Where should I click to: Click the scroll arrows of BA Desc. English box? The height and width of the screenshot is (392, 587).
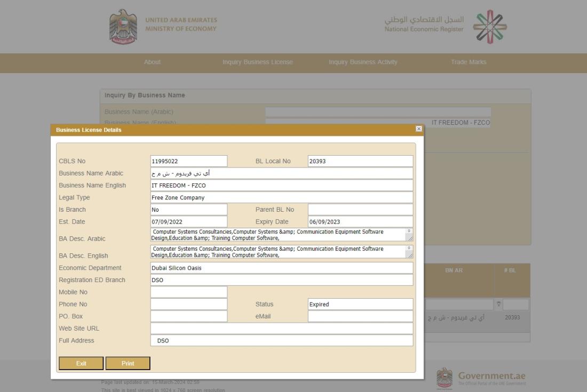(409, 248)
